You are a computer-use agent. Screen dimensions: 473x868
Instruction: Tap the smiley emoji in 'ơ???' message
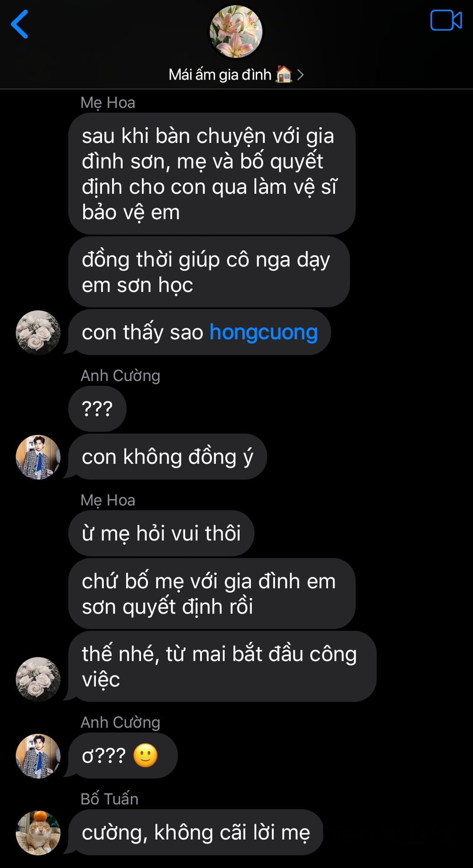145,755
